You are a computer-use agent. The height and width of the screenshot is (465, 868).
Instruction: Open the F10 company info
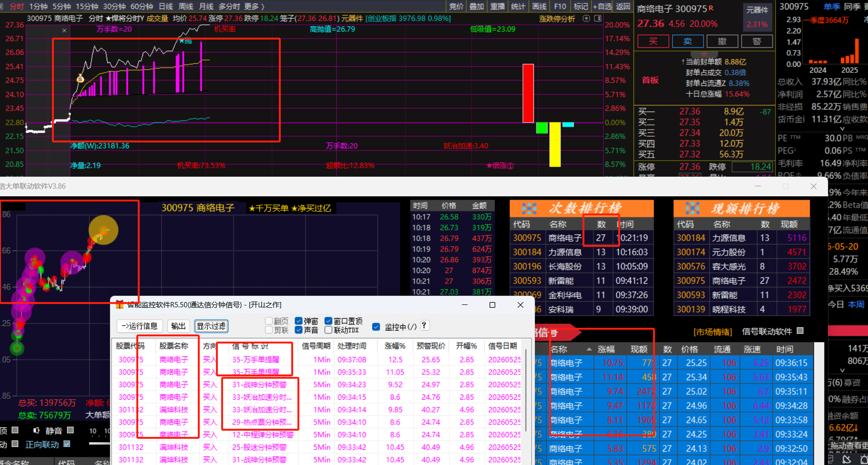560,6
